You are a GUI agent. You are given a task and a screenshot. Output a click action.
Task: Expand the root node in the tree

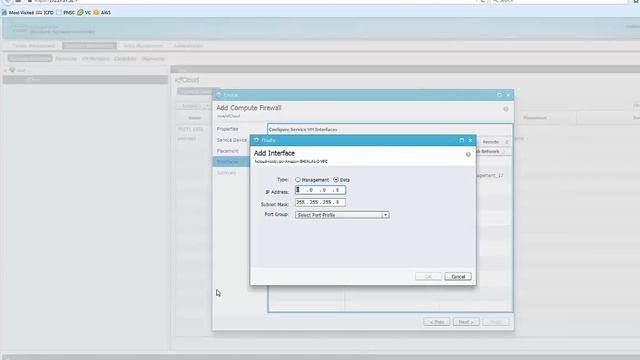click(5, 70)
